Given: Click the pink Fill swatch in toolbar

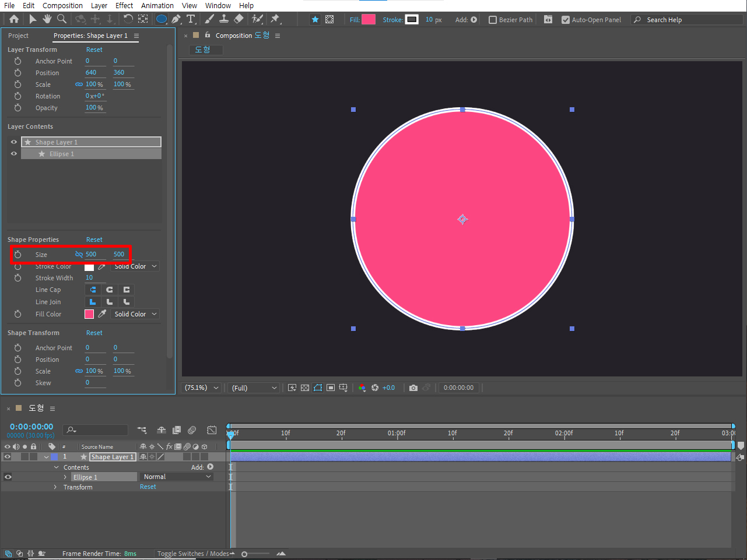Looking at the screenshot, I should [369, 19].
